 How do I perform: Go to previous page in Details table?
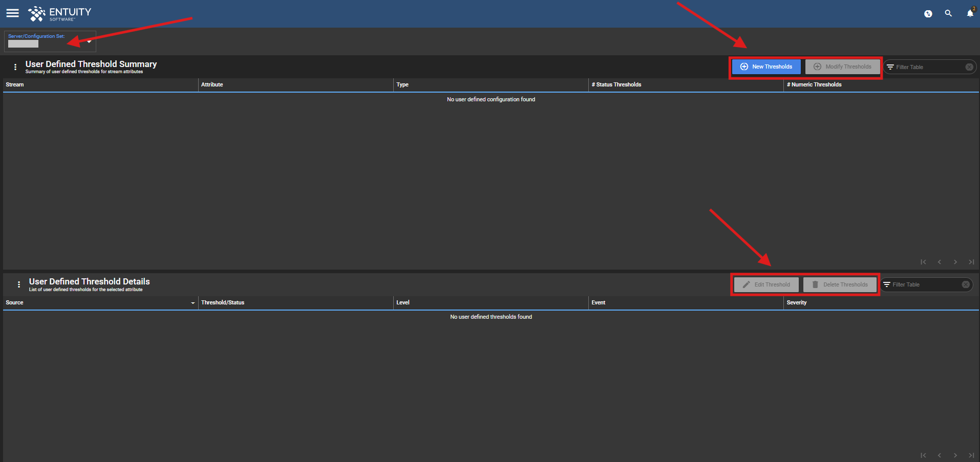point(939,455)
